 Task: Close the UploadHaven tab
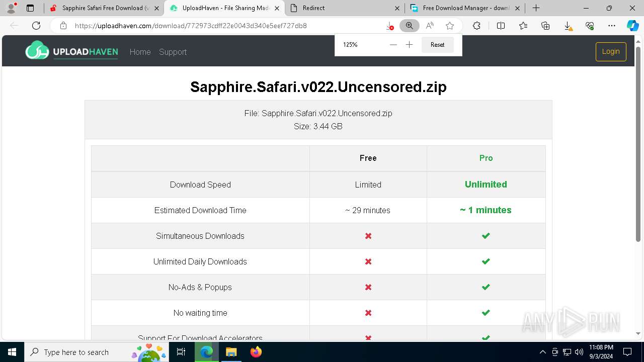point(277,8)
